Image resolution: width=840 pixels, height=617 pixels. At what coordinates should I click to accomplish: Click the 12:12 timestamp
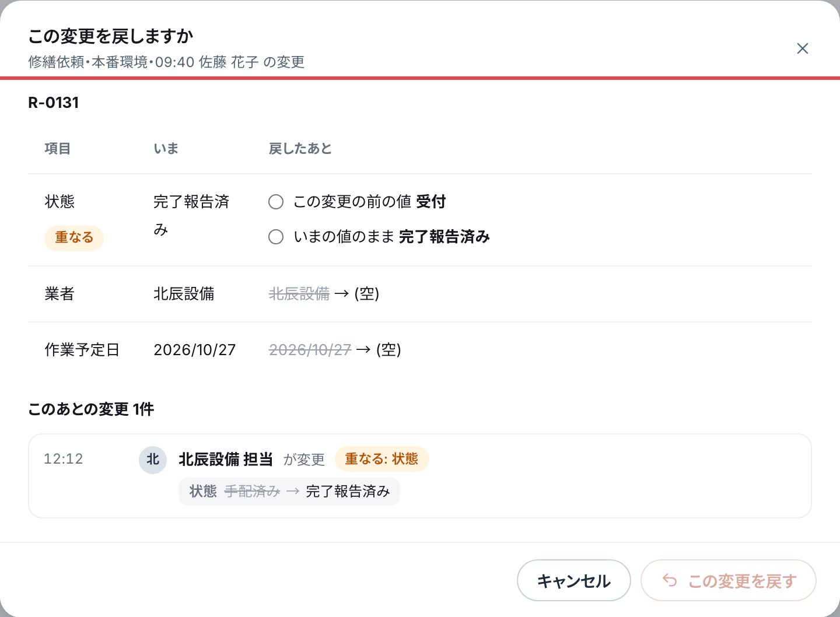[64, 459]
